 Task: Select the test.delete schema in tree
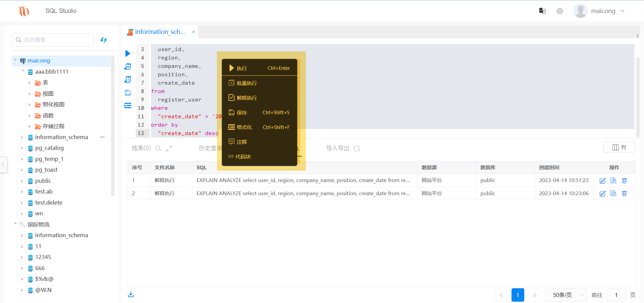[x=49, y=203]
